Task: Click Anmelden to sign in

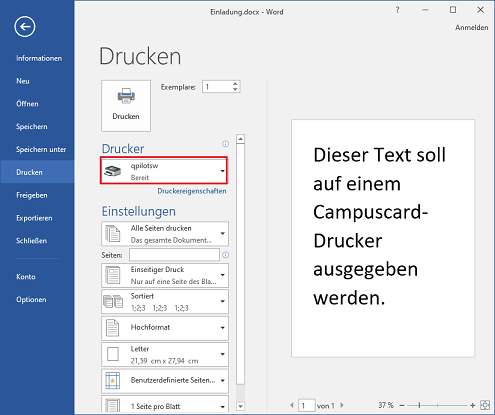Action: click(x=472, y=27)
